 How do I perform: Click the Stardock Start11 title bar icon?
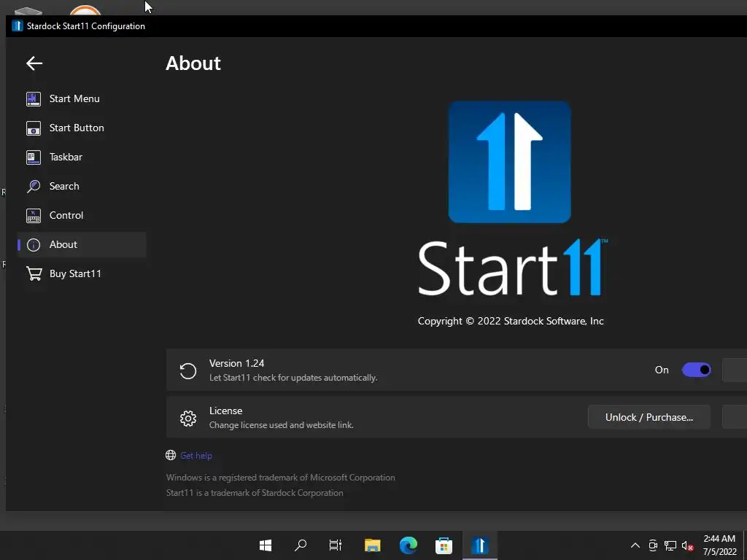18,26
